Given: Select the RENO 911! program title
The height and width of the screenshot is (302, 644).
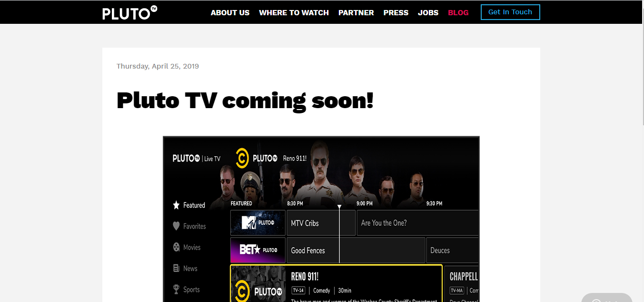Looking at the screenshot, I should pyautogui.click(x=305, y=277).
